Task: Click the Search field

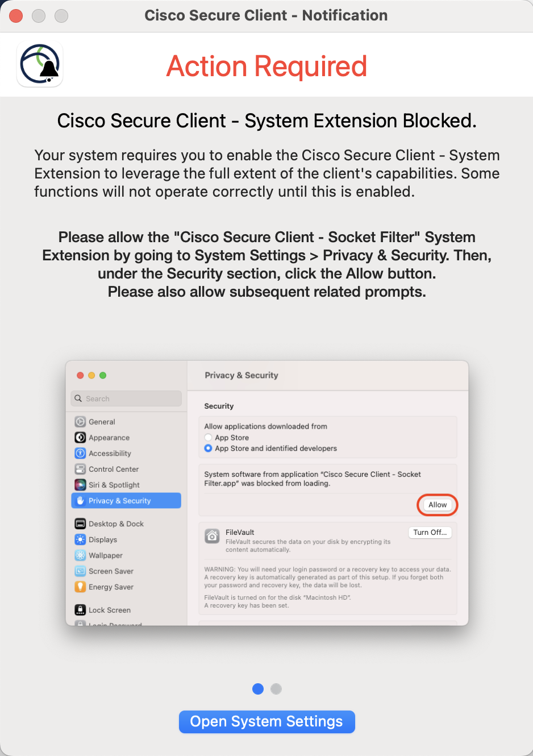Action: pyautogui.click(x=126, y=398)
